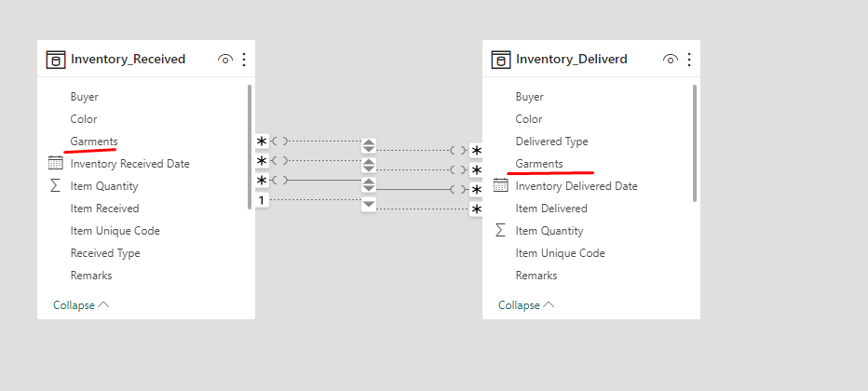Select Delivered Type field
This screenshot has height=391, width=868.
[552, 142]
